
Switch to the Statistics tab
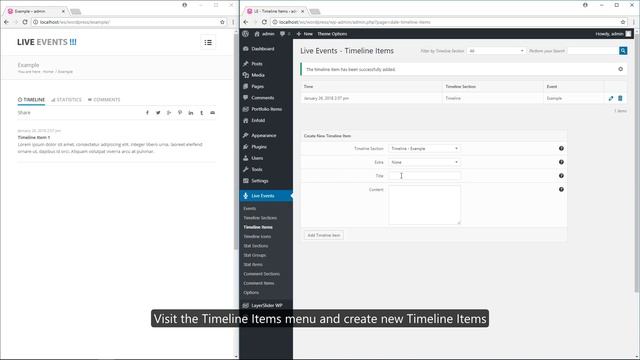(66, 100)
